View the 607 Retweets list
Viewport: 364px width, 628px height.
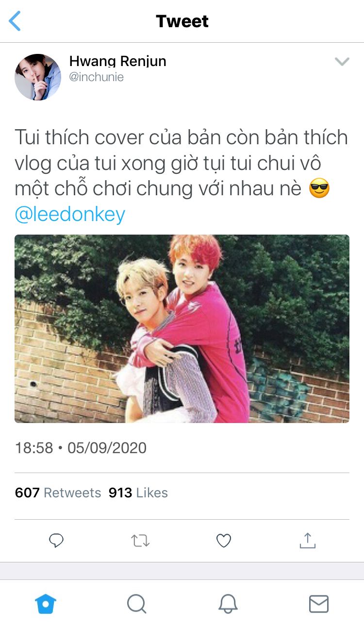(x=58, y=492)
